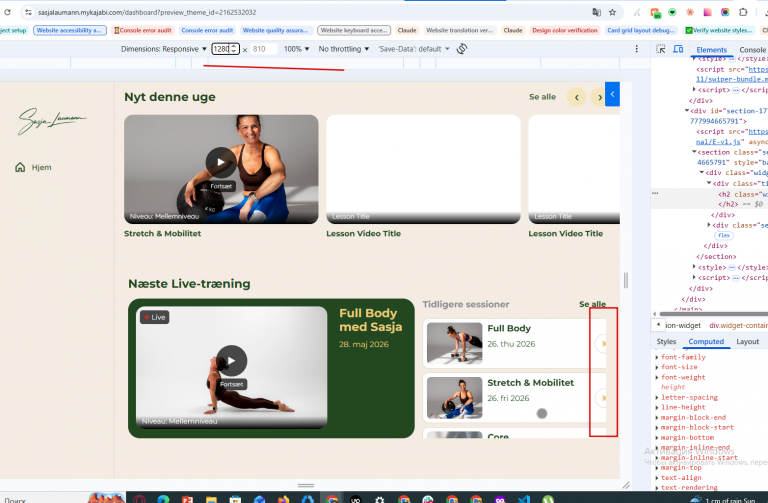
Task: Collapse the div id="section-17" node
Action: pos(687,111)
